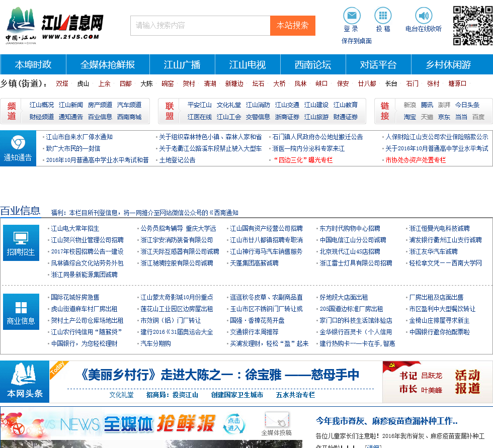Open listing 汽车分期购
Image resolution: width=493 pixels, height=448 pixels.
(155, 344)
